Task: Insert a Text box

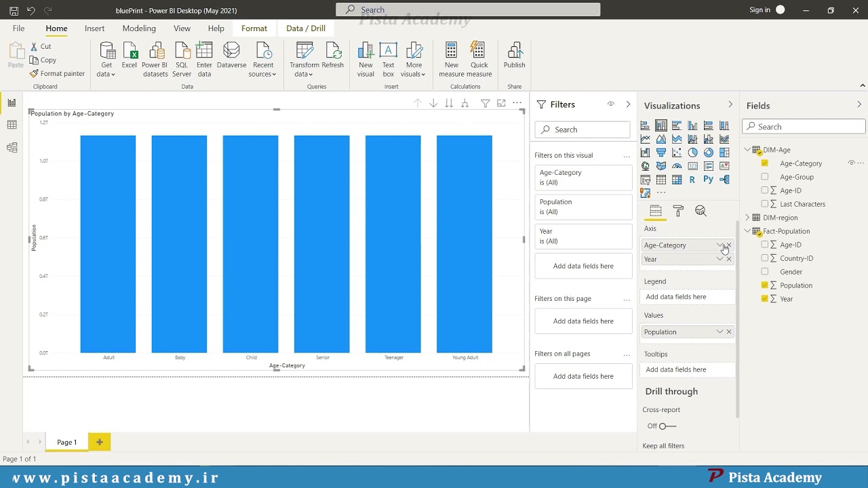Action: pyautogui.click(x=389, y=60)
